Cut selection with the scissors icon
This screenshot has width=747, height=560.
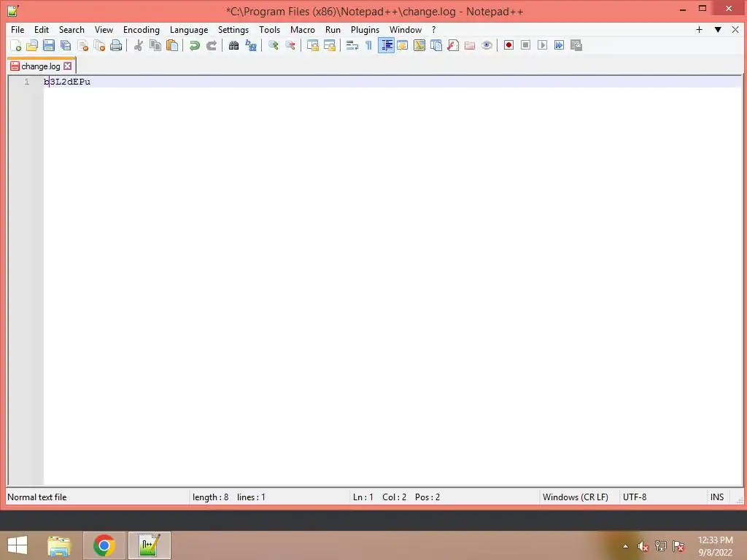click(139, 45)
